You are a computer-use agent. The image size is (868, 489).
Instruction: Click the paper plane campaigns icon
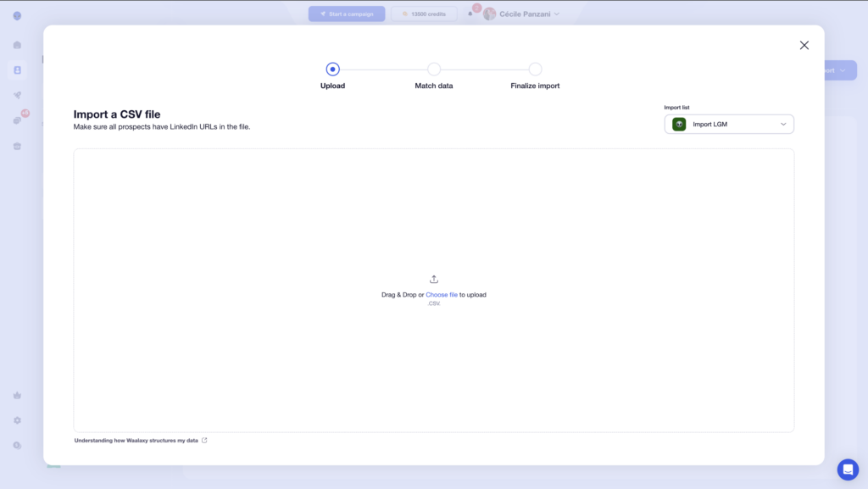pyautogui.click(x=17, y=94)
